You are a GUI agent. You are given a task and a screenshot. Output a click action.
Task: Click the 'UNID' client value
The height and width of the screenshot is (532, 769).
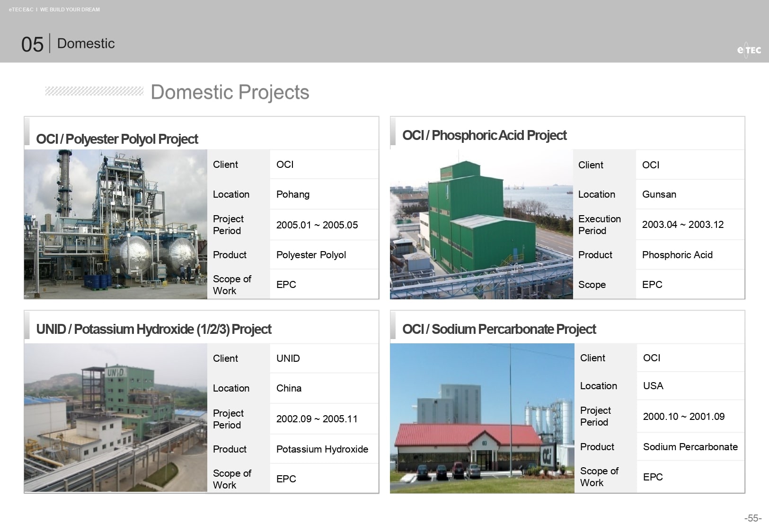coord(288,358)
